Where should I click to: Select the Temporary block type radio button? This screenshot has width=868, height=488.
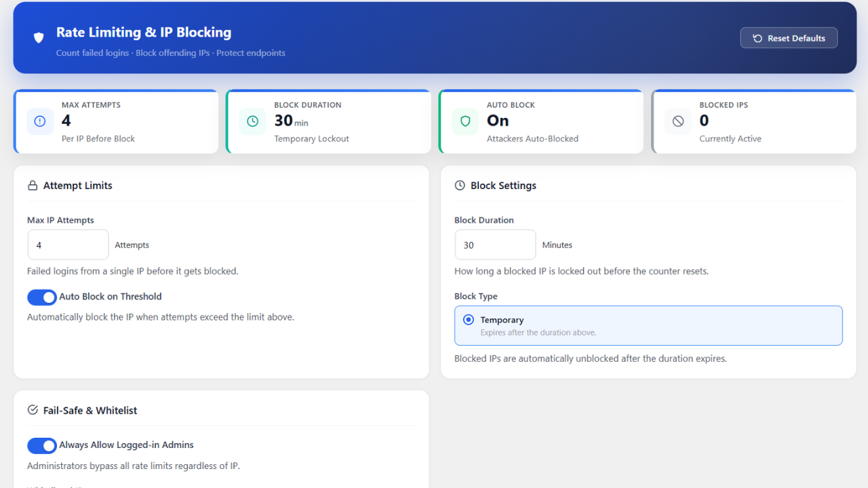468,320
